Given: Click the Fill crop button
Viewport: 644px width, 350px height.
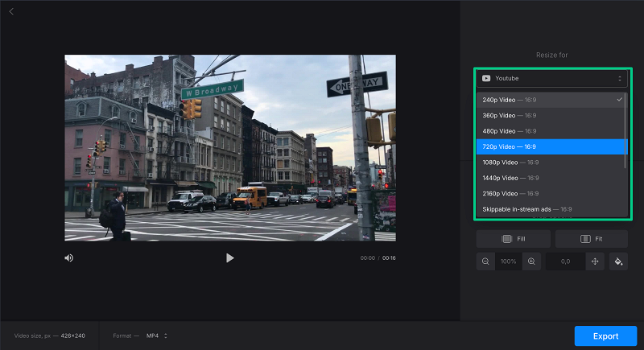Looking at the screenshot, I should (514, 239).
